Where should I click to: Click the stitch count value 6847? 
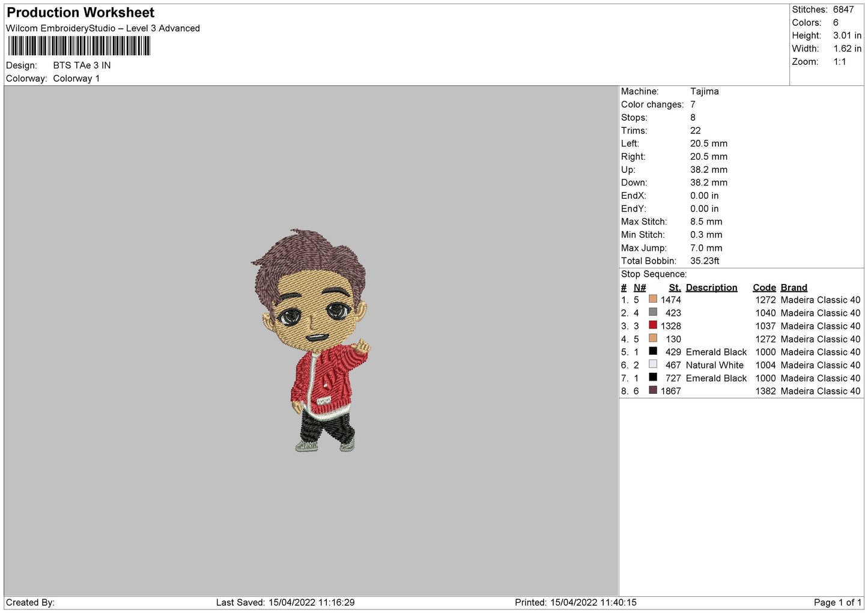coord(843,10)
